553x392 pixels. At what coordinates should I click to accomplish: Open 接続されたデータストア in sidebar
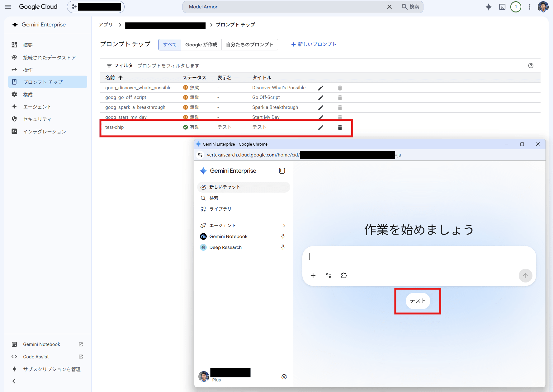48,58
